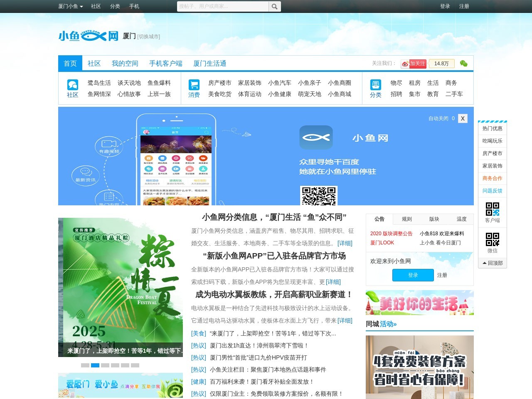Click the 健康 tag in news list
The width and height of the screenshot is (532, 399).
click(x=199, y=382)
